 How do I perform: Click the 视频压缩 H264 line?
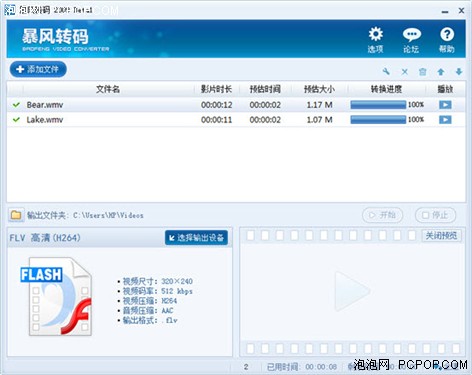click(x=147, y=301)
